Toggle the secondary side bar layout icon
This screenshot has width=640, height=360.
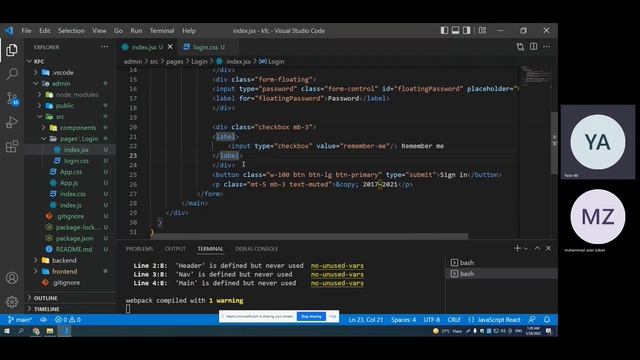coord(467,30)
